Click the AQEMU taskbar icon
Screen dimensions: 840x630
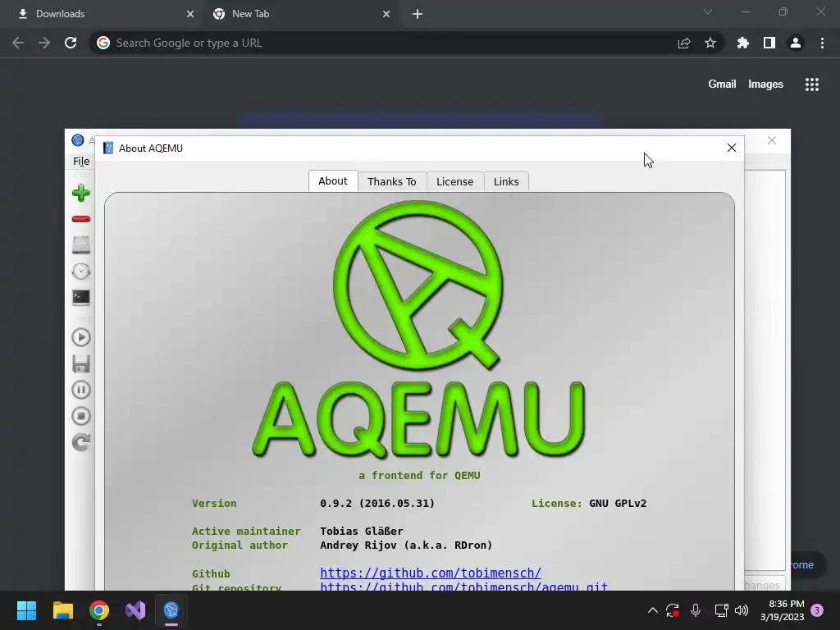[x=171, y=610]
